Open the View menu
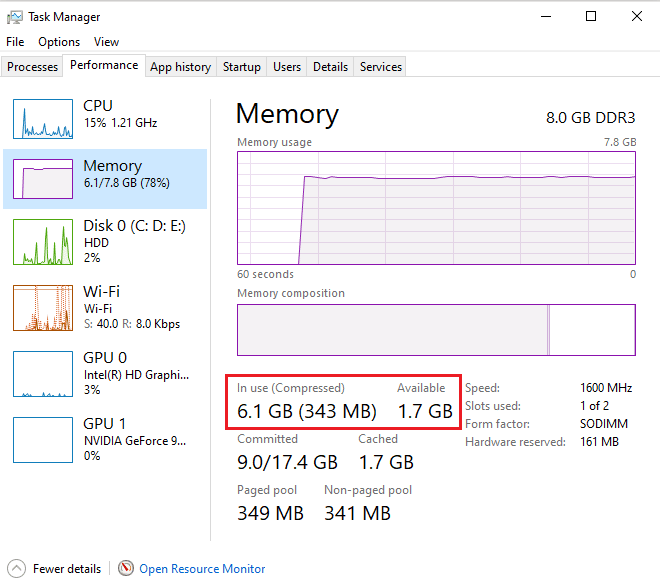 [106, 42]
